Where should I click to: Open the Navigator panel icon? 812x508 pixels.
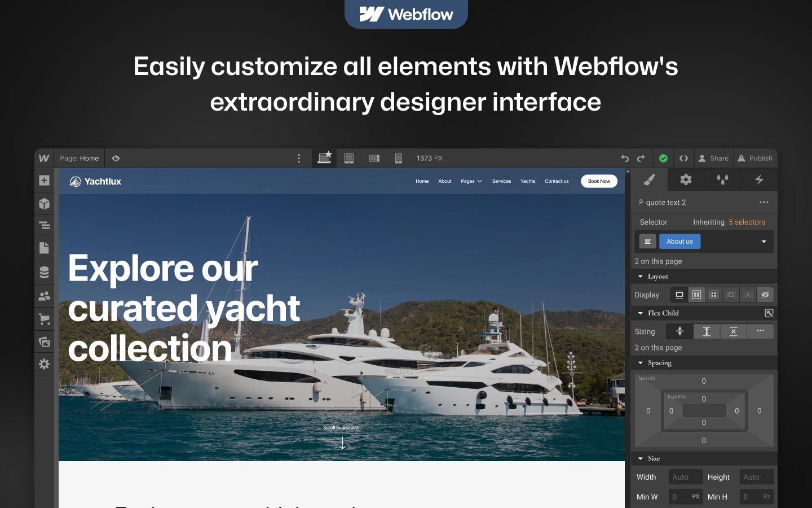pos(45,226)
